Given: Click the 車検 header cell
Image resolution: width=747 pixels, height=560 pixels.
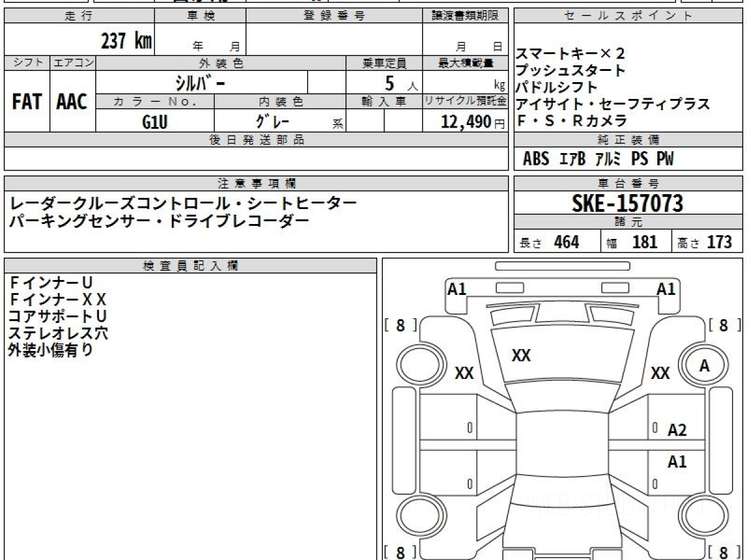Looking at the screenshot, I should [200, 16].
